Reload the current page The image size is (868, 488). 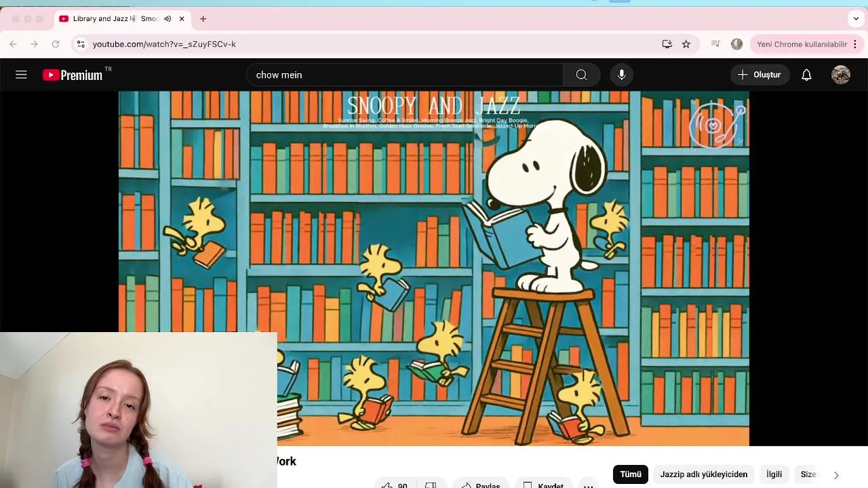point(56,44)
